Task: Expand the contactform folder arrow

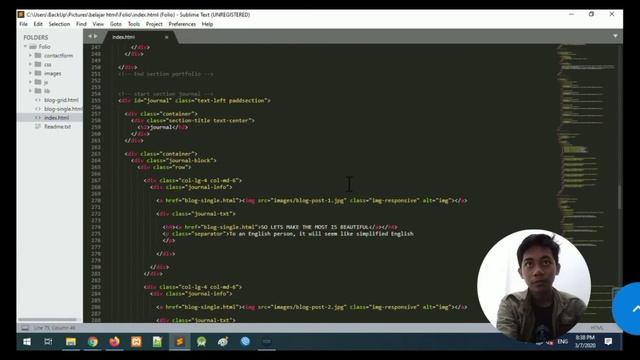Action: point(30,56)
